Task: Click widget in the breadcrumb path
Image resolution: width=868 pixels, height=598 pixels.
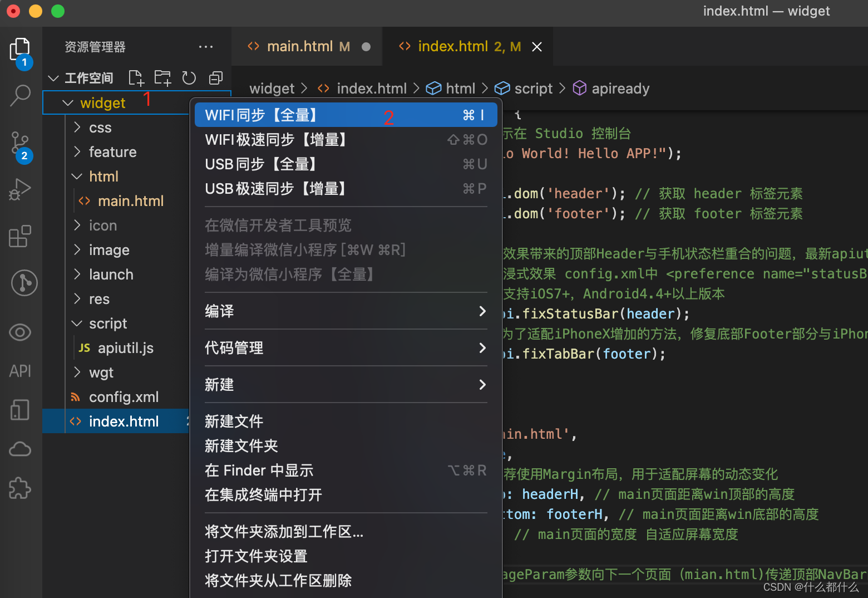Action: click(272, 89)
